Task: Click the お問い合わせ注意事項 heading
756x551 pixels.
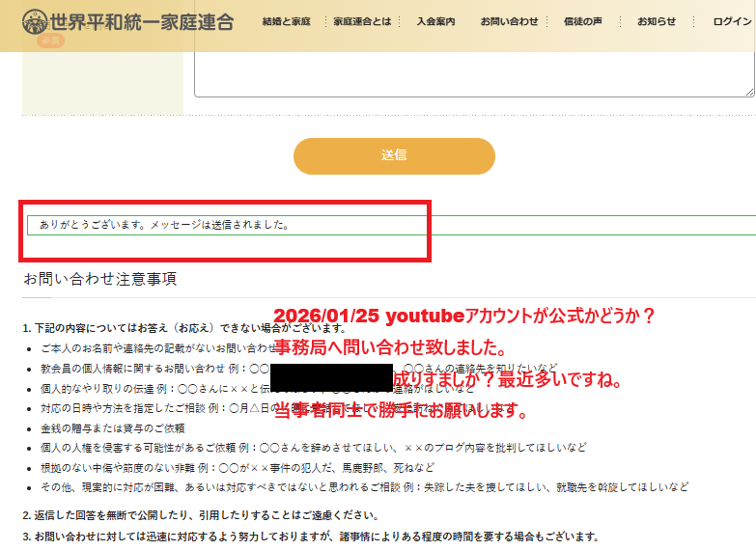Action: tap(100, 279)
